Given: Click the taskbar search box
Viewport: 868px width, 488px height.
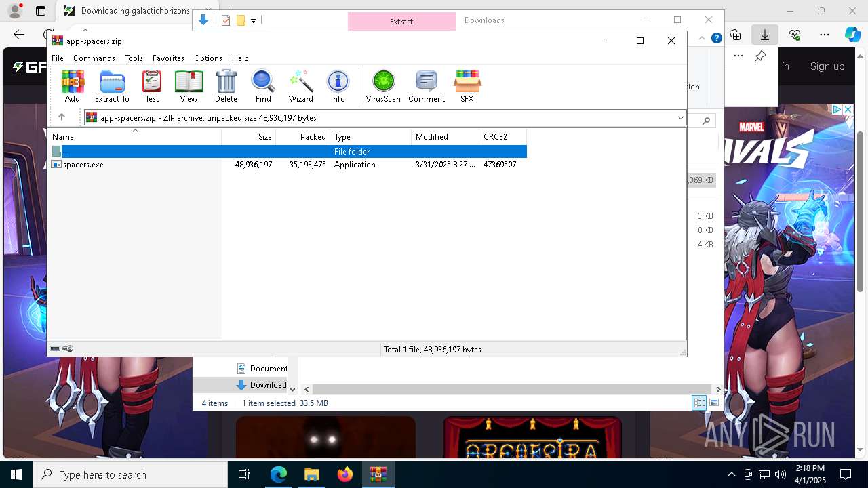Looking at the screenshot, I should click(x=130, y=474).
